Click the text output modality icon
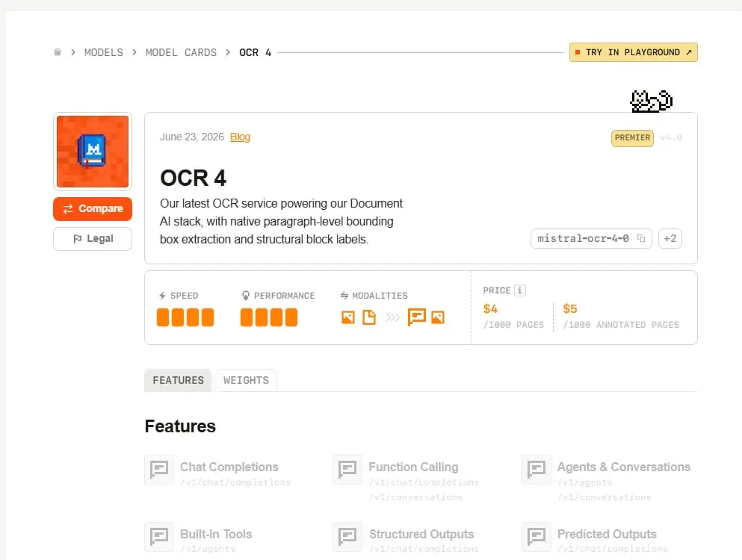742x560 pixels. [416, 317]
